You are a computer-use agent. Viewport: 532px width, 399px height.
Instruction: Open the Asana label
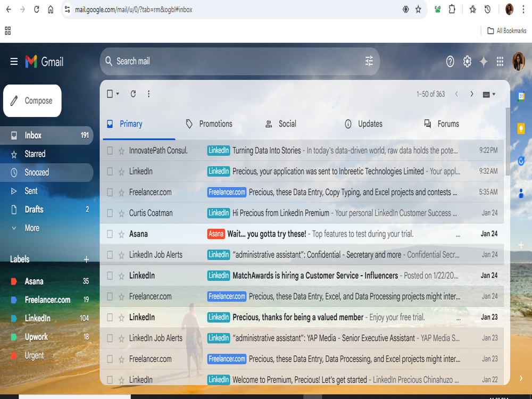46,281
